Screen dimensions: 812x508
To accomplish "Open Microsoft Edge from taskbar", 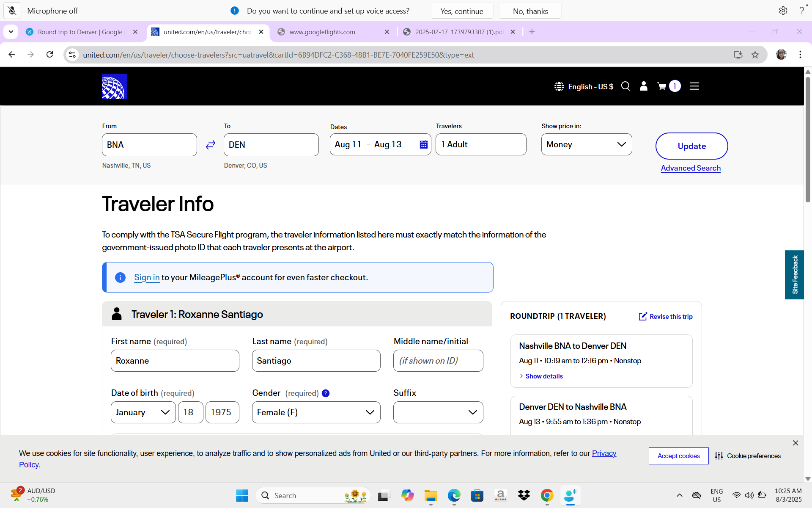I will pos(454,495).
